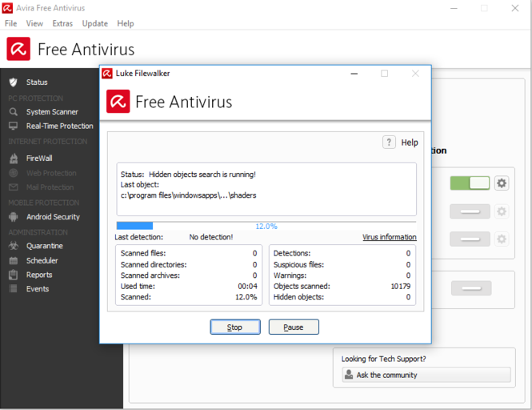Click the person icon on Ask the community
The image size is (532, 410).
click(x=349, y=374)
